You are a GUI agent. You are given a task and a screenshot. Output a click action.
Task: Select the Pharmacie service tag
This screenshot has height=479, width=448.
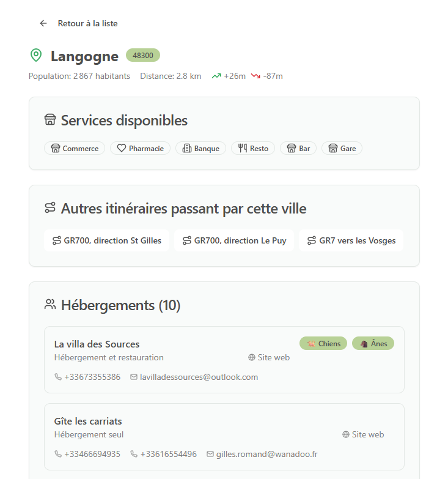pyautogui.click(x=140, y=148)
